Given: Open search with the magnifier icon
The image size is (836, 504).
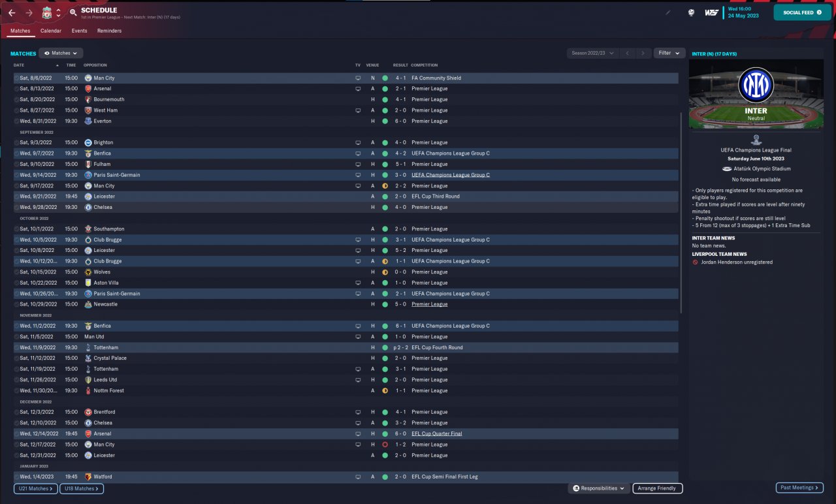Looking at the screenshot, I should 73,13.
